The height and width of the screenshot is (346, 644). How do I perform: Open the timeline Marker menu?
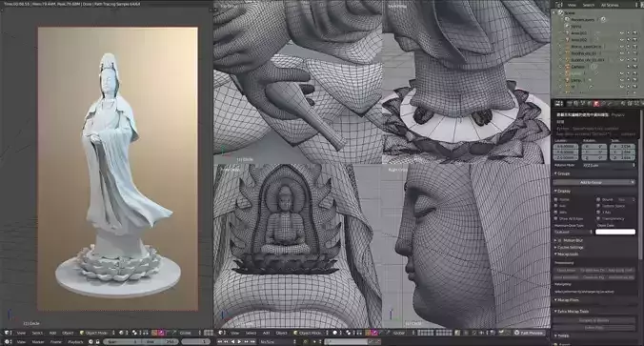38,342
